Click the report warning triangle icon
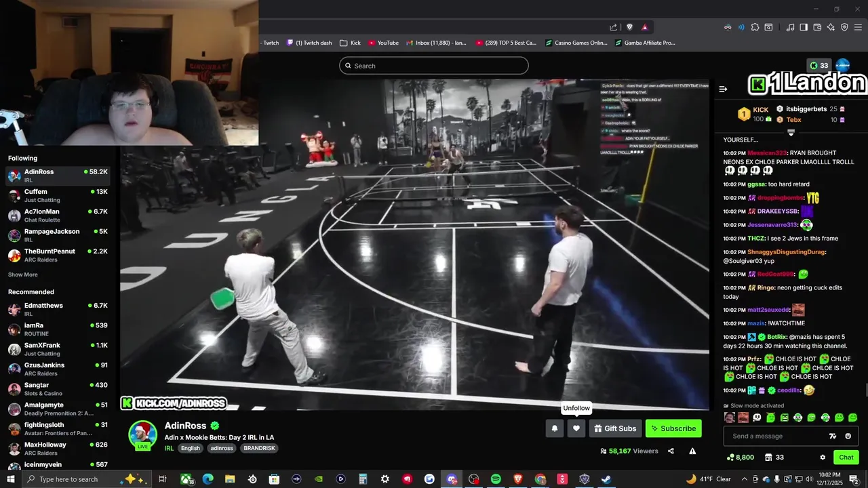The image size is (868, 488). pos(692,451)
